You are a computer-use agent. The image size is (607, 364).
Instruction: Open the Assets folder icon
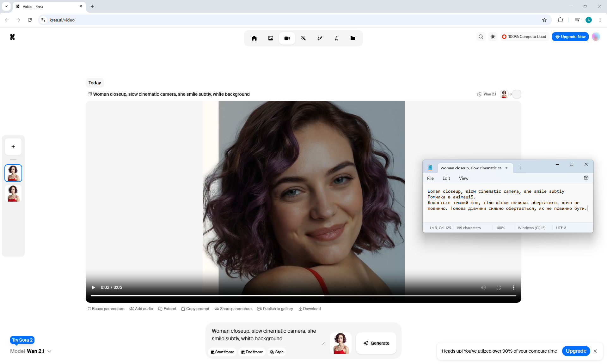353,38
